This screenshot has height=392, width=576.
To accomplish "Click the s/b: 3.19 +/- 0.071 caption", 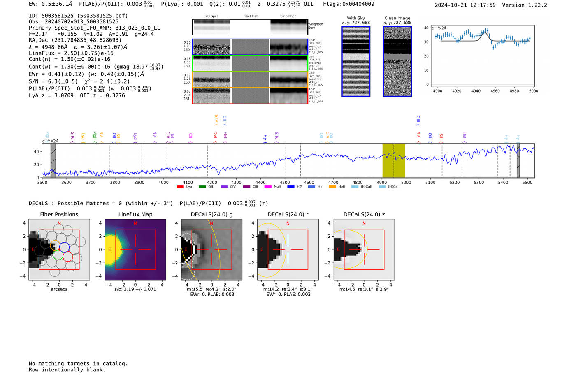I will point(135,289).
